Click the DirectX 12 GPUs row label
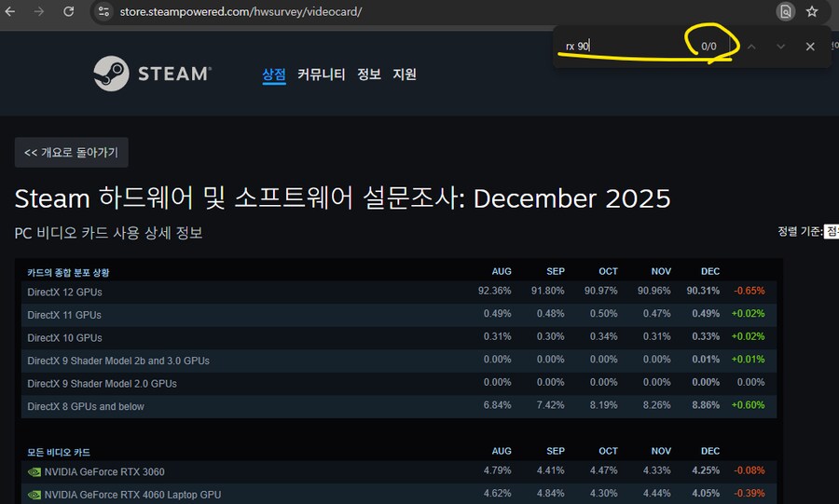This screenshot has width=839, height=504. (64, 293)
